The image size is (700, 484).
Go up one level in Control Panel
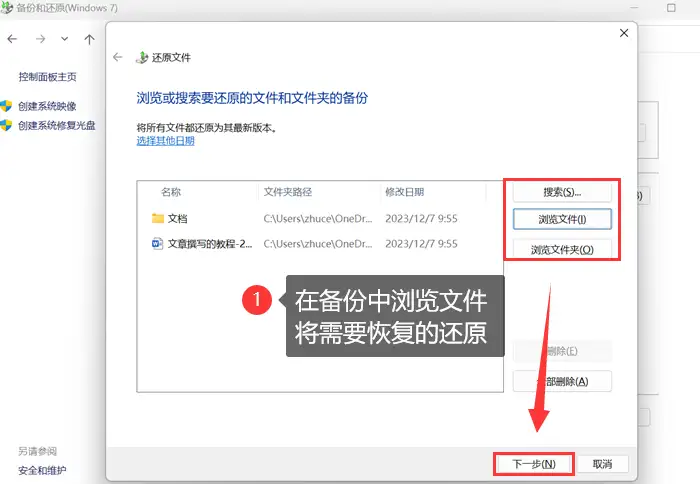coord(89,39)
